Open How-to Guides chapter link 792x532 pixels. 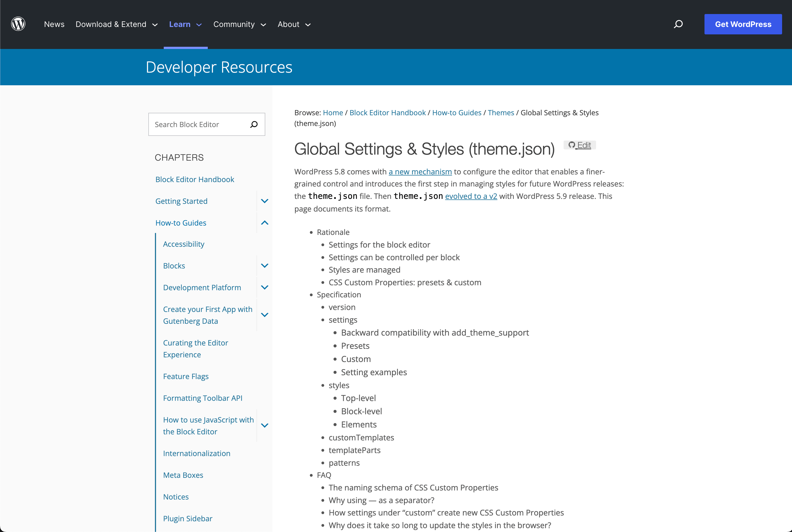tap(181, 223)
